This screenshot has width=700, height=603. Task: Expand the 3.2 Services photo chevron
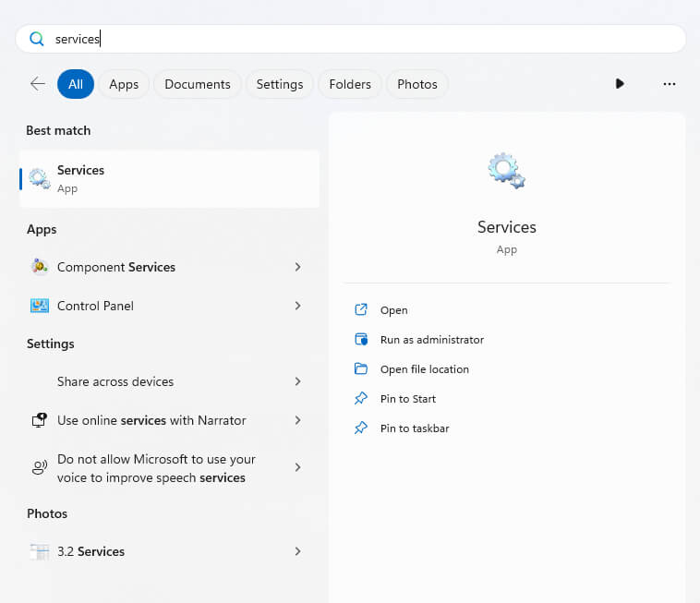[x=297, y=551]
